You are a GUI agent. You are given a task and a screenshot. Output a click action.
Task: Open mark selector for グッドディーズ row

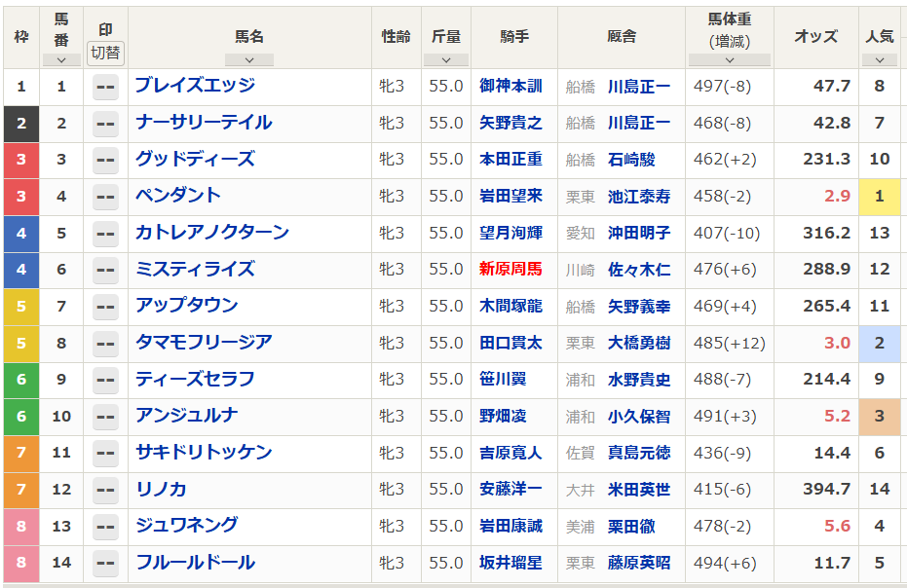tap(105, 161)
